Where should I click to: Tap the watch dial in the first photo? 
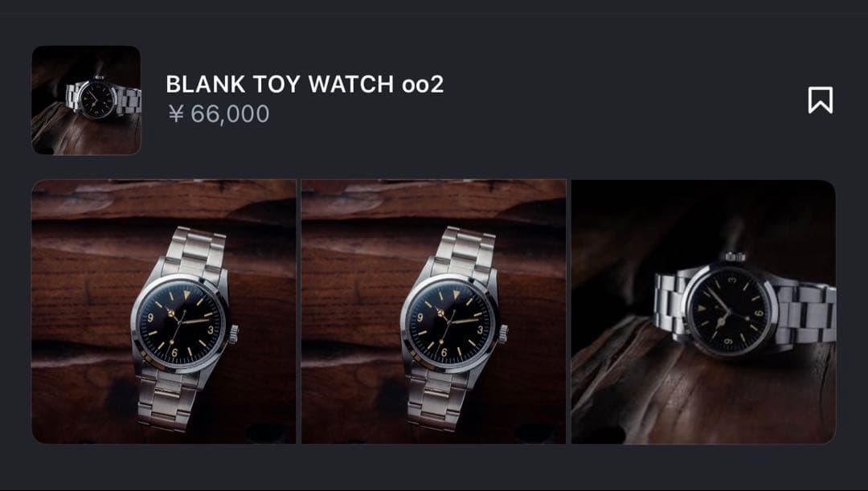coord(180,322)
